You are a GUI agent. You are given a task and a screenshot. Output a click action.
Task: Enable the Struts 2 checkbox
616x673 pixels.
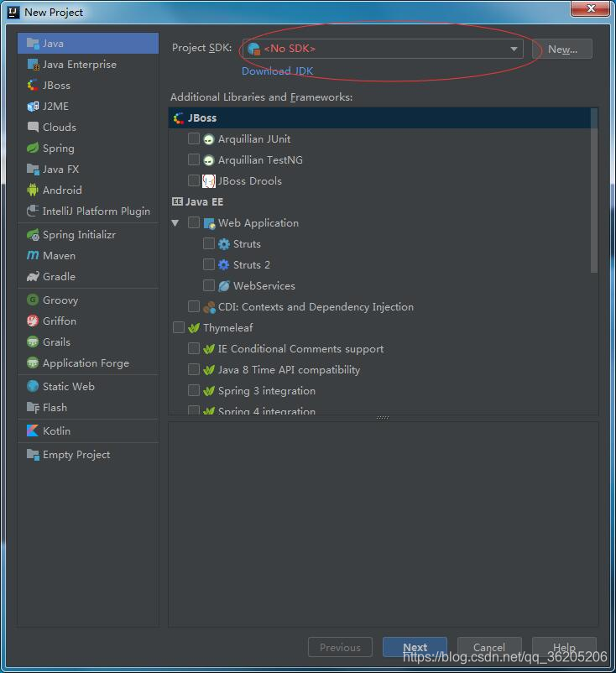209,264
